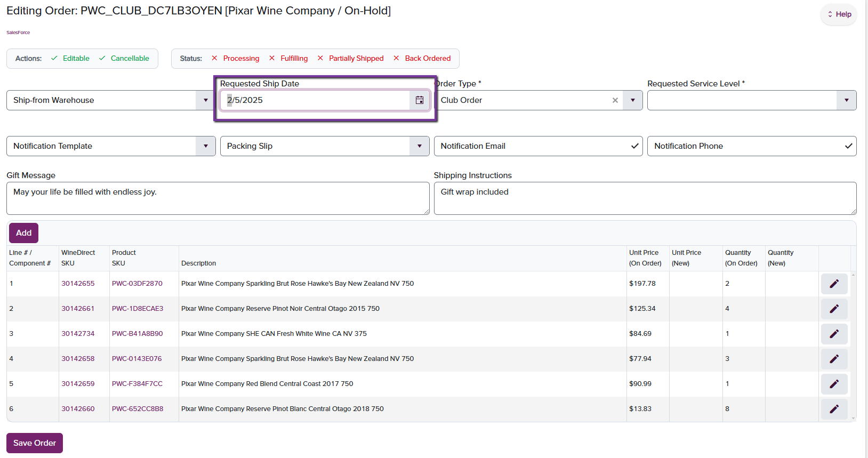
Task: Expand the Ship-from Warehouse dropdown
Action: [x=206, y=100]
